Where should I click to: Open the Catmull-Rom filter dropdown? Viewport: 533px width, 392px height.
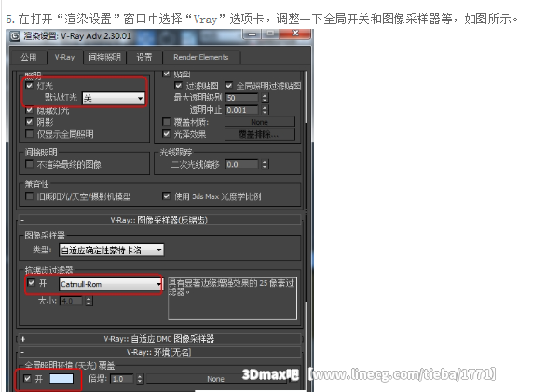pyautogui.click(x=111, y=284)
